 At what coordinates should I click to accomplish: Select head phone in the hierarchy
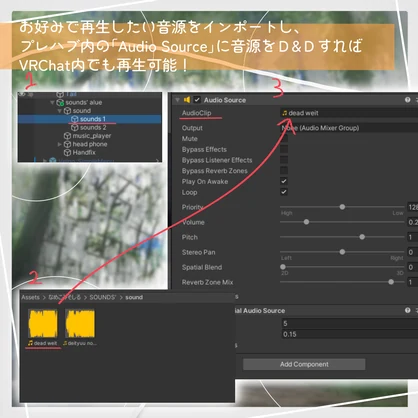pos(90,144)
